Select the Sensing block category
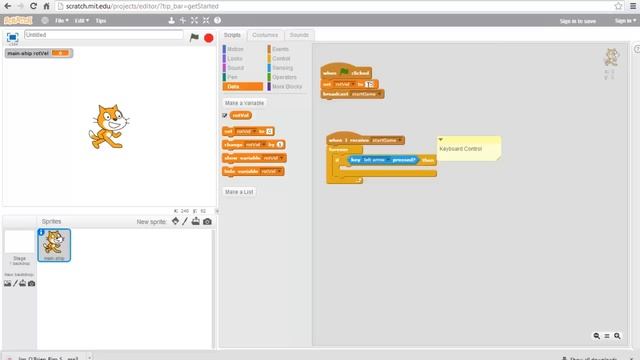 point(282,68)
